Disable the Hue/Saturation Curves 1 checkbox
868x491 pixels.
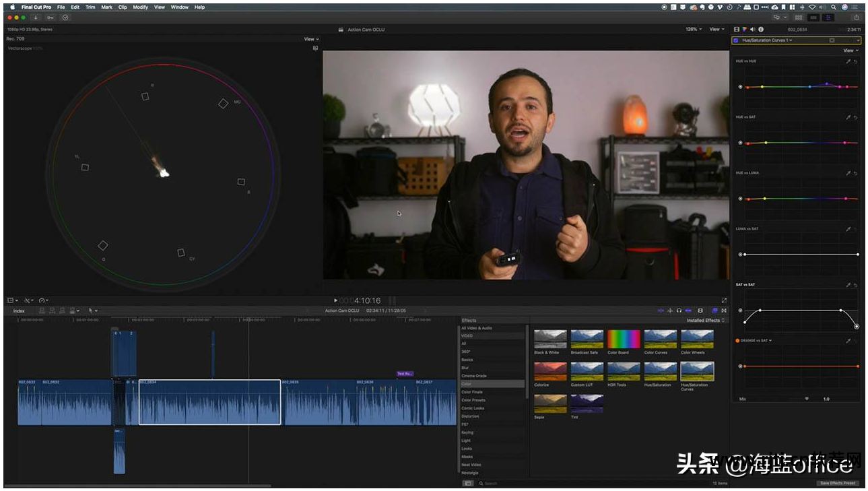tap(736, 40)
